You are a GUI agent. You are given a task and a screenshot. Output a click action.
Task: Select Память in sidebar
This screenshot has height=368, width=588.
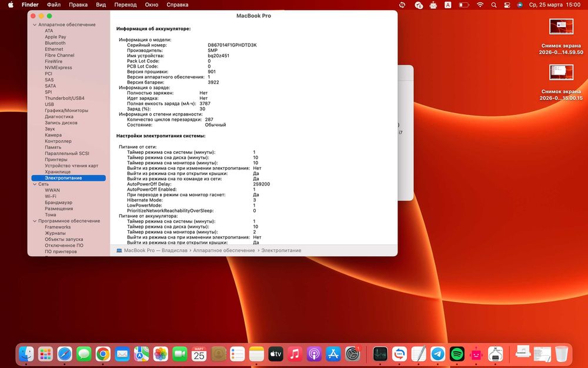[x=53, y=148]
